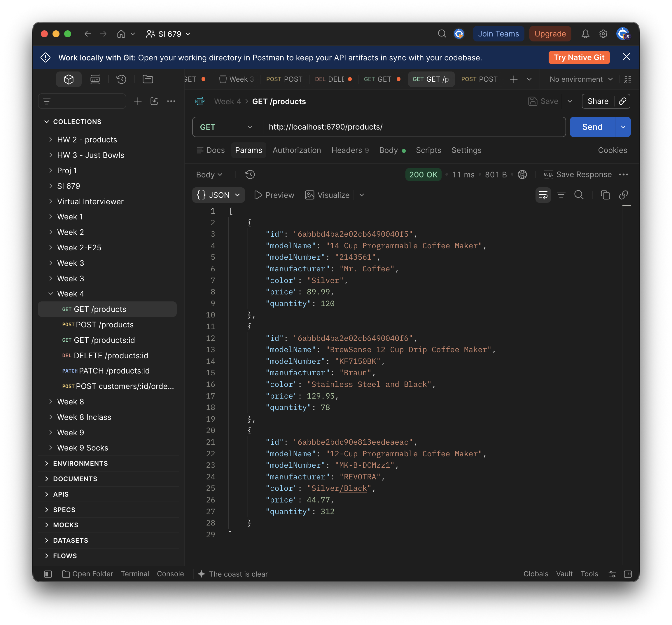Viewport: 672px width, 625px height.
Task: Open the Console in status bar
Action: pos(170,574)
